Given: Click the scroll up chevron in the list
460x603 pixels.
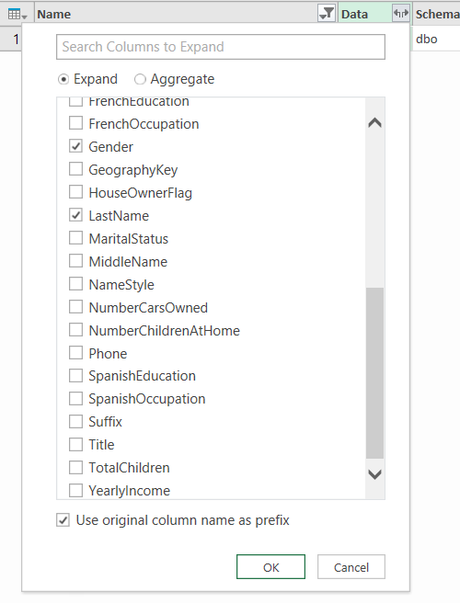Looking at the screenshot, I should (x=375, y=123).
